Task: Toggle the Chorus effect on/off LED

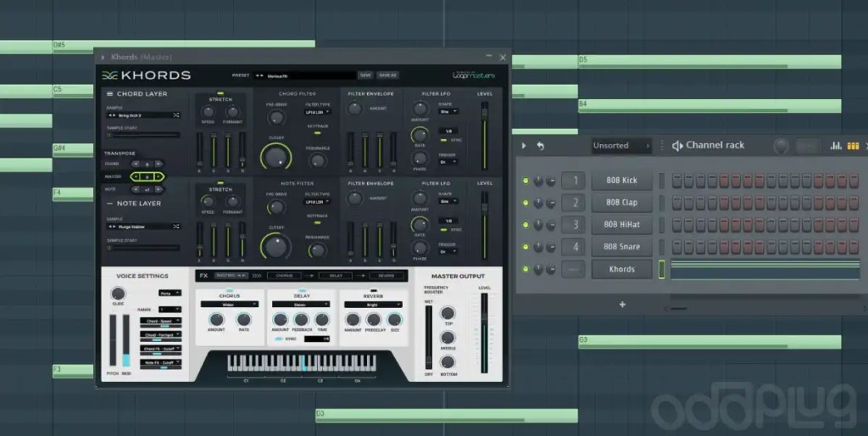Action: (x=230, y=290)
